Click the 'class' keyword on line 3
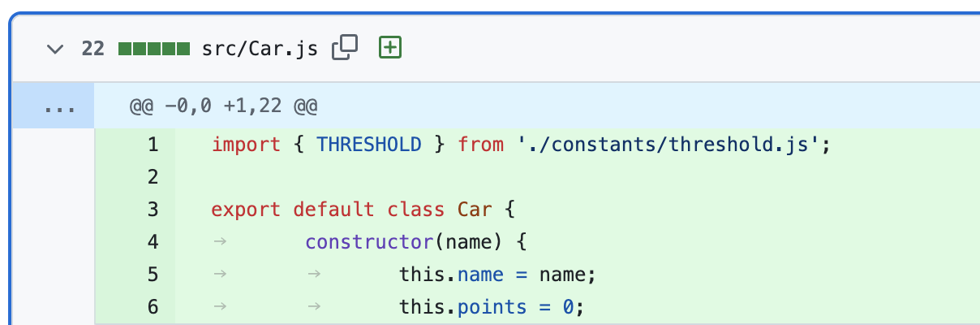The width and height of the screenshot is (980, 325). (x=415, y=210)
